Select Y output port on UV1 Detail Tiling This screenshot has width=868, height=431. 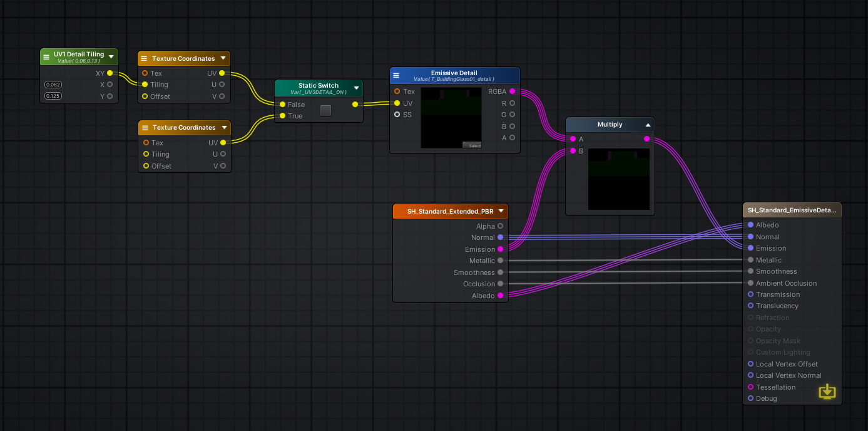pos(110,96)
